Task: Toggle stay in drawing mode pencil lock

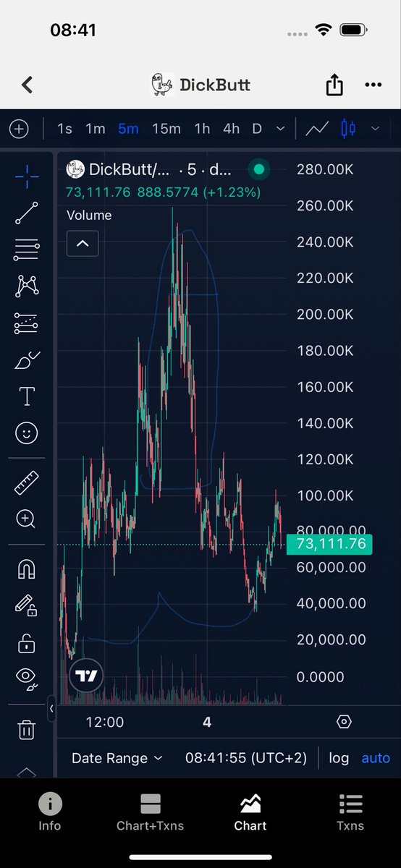Action: click(x=27, y=605)
